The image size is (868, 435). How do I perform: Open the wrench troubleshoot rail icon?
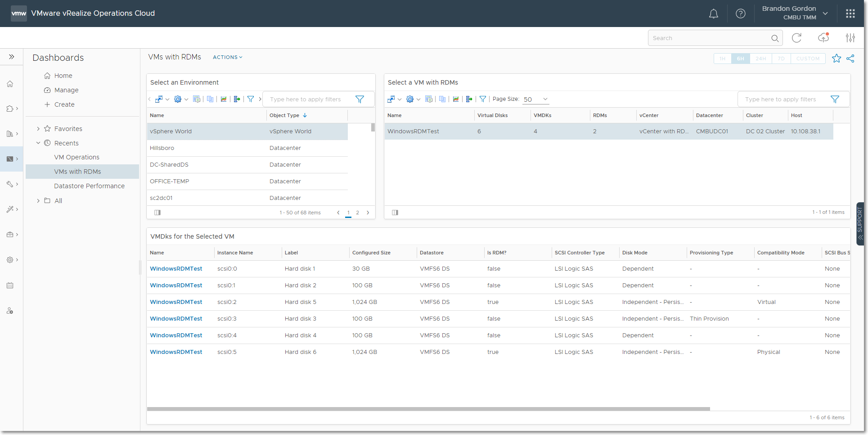pos(10,184)
